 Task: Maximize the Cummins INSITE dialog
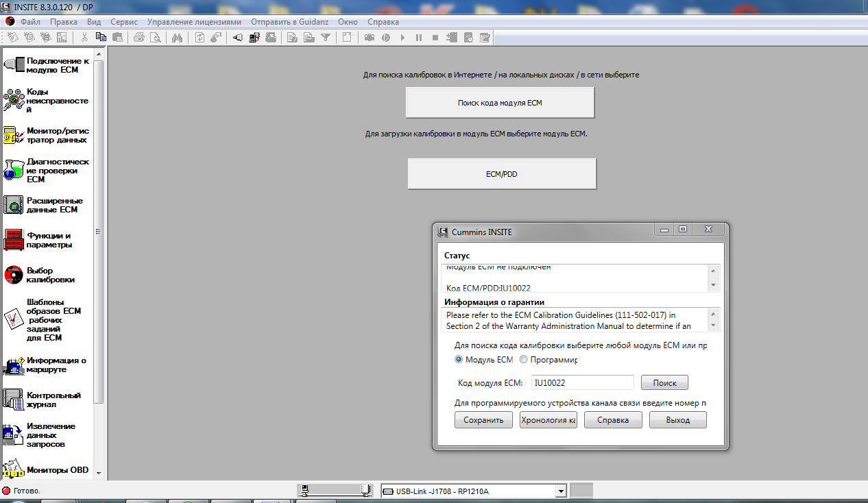point(683,230)
